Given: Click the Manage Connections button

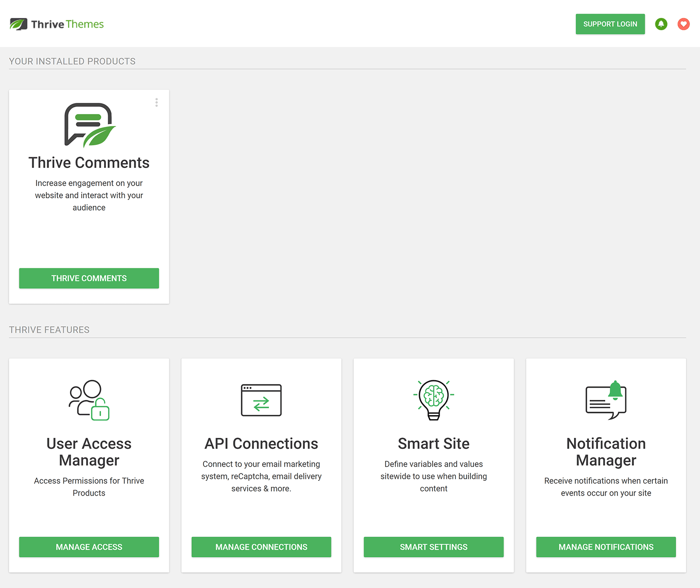Looking at the screenshot, I should [261, 547].
